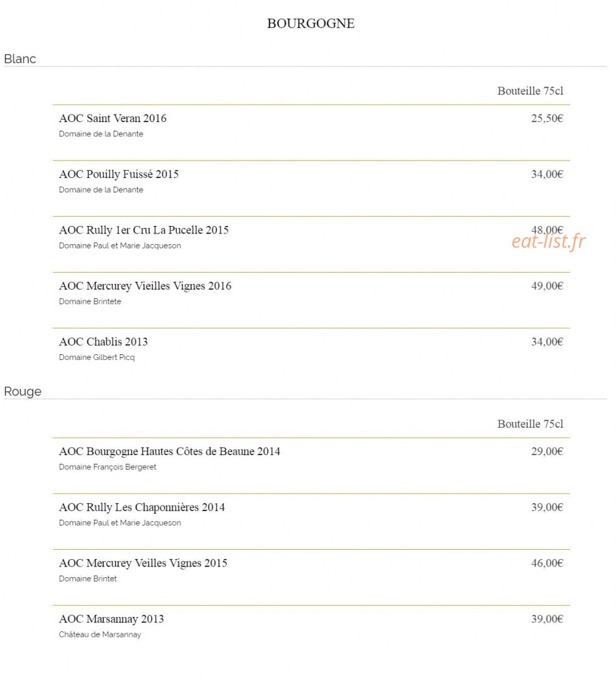The width and height of the screenshot is (616, 678).
Task: Click Bouteille 75cl header under Rouge
Action: pyautogui.click(x=530, y=424)
